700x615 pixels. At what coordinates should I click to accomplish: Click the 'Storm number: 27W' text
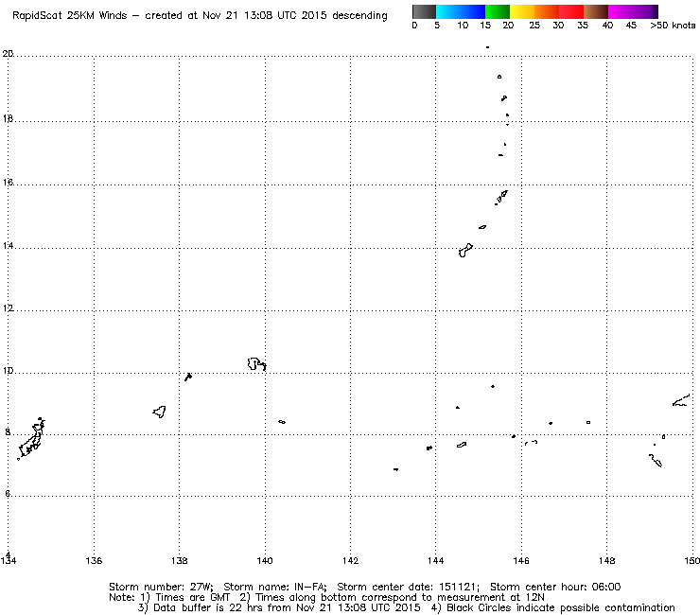(x=160, y=587)
